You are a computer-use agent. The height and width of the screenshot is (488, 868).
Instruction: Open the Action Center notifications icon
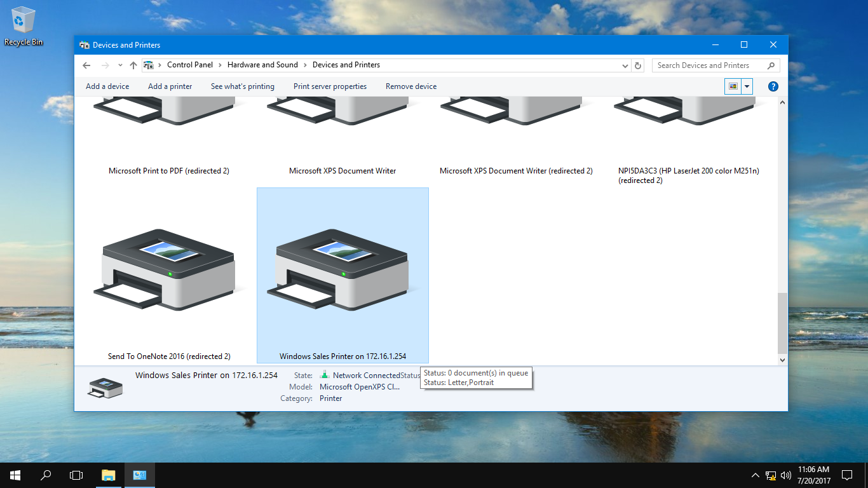pyautogui.click(x=847, y=475)
